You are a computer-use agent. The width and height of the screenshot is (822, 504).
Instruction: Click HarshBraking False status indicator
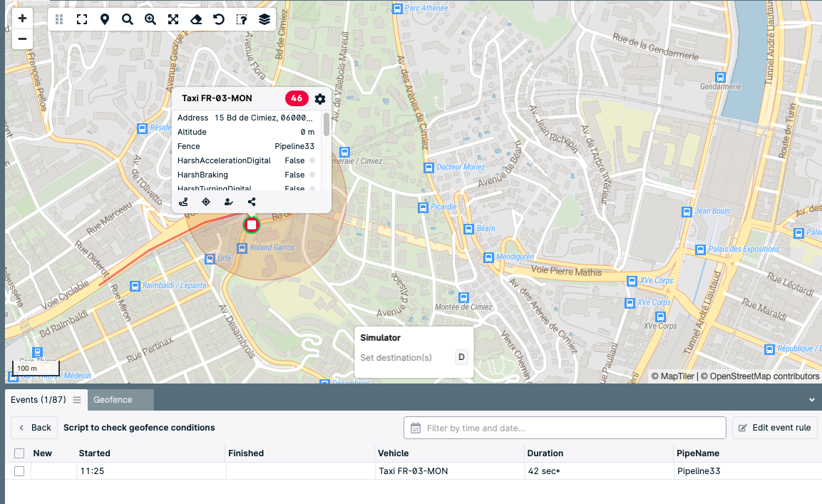point(312,175)
